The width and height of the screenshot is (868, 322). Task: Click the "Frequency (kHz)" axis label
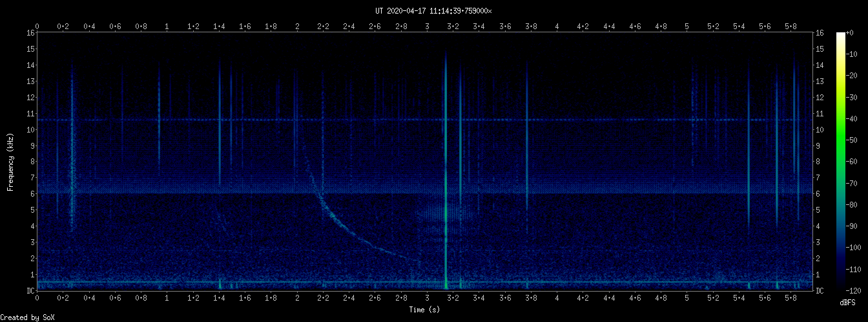[11, 162]
